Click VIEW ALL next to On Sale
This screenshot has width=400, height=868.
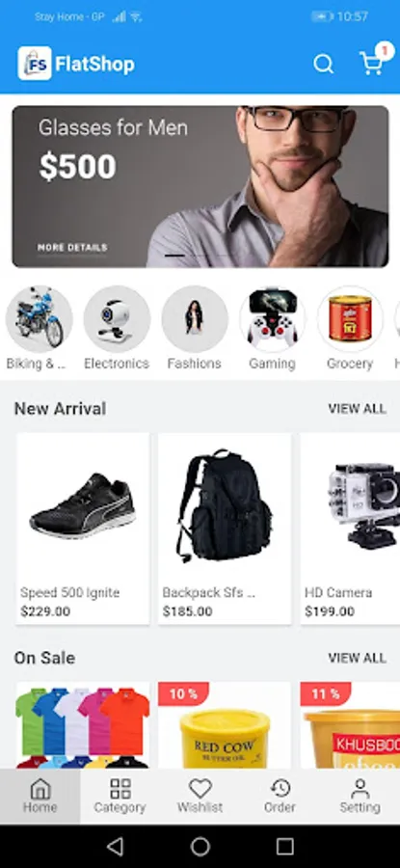(x=357, y=658)
